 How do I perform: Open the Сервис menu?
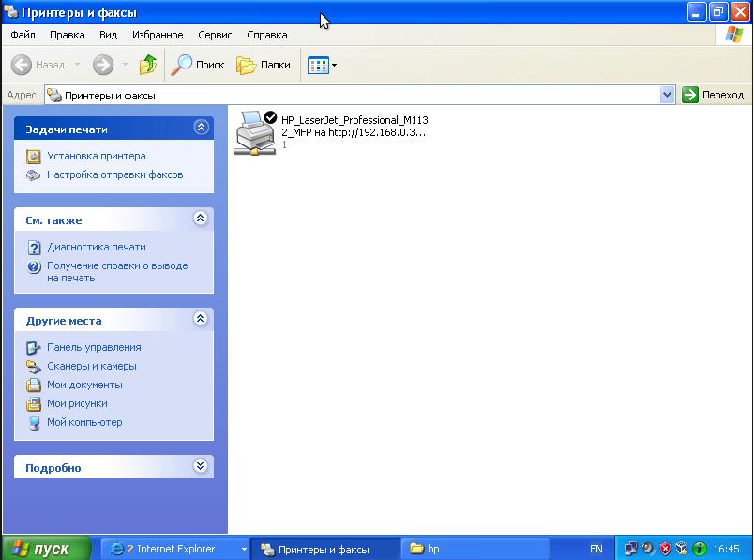point(215,35)
